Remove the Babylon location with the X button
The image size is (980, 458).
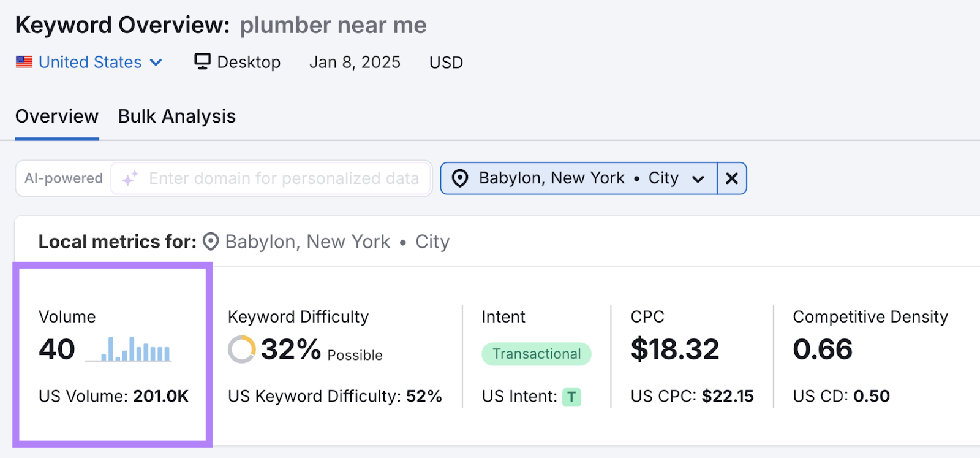[x=731, y=178]
